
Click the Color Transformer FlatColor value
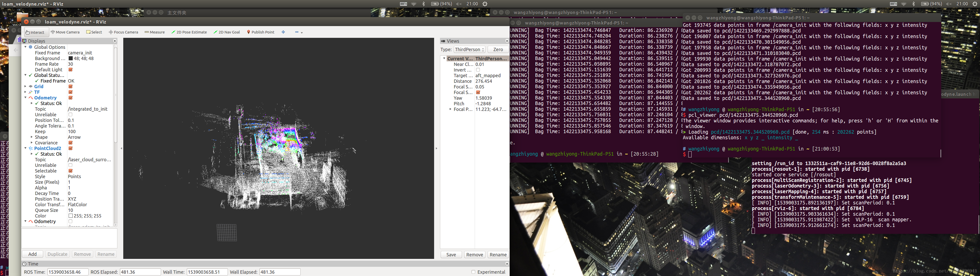pos(77,205)
